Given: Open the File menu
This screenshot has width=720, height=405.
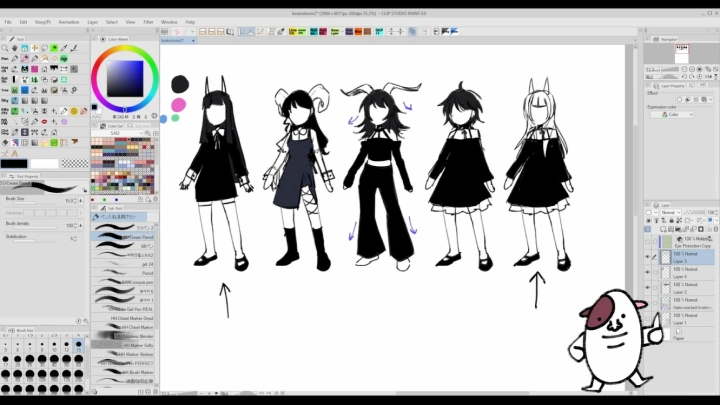Looking at the screenshot, I should point(8,22).
